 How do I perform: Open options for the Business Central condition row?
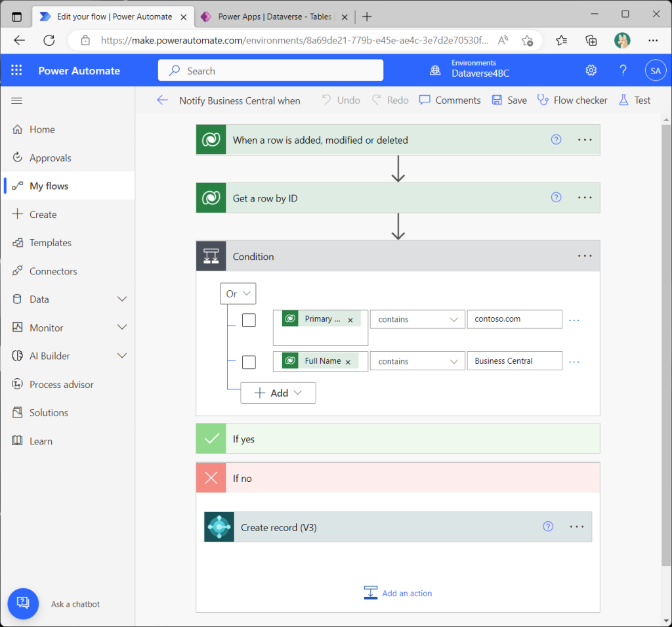pyautogui.click(x=574, y=362)
